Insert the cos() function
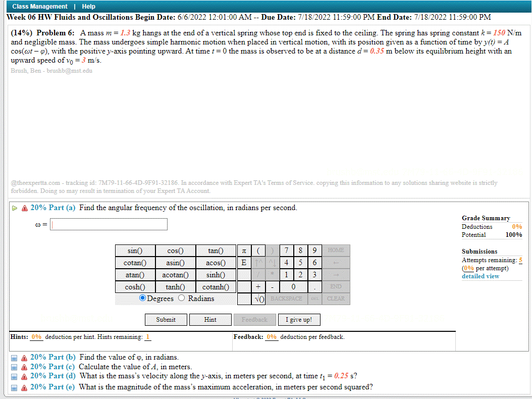The image size is (532, 399). [176, 251]
